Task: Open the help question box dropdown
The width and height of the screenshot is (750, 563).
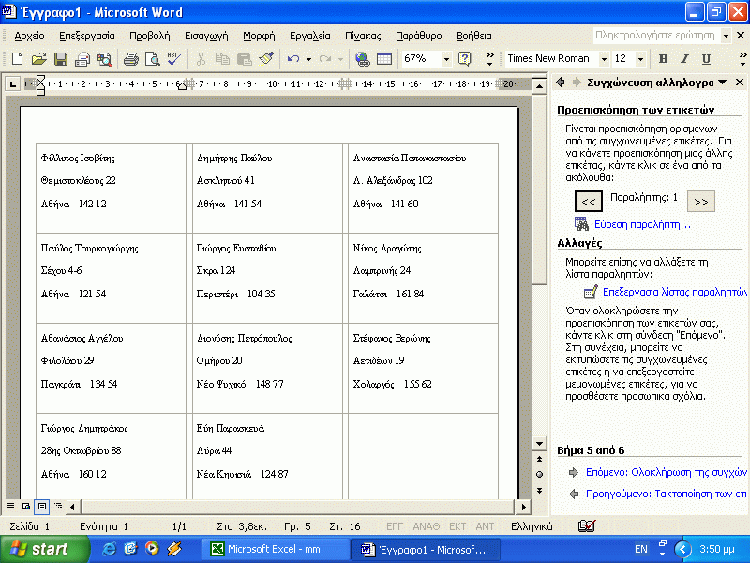Action: (x=726, y=36)
